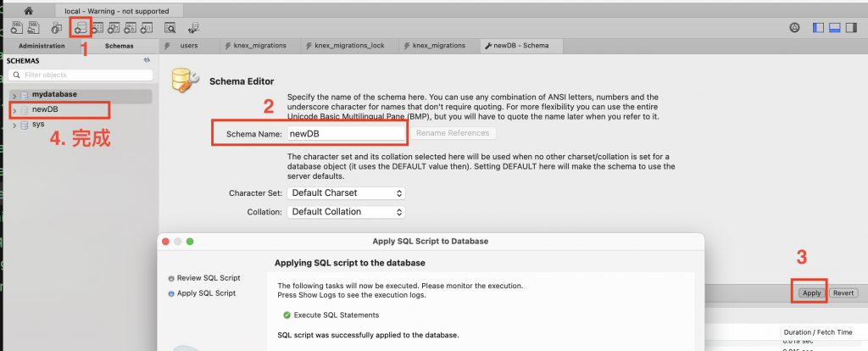This screenshot has height=351, width=868.
Task: Expand the newDB schema
Action: coord(14,111)
